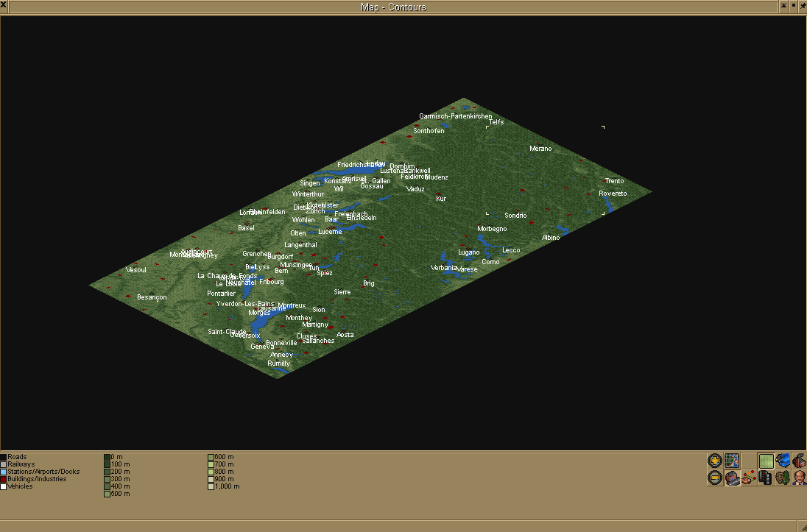Toggle town names with the building-and-road icon
The width and height of the screenshot is (807, 532).
[x=732, y=478]
